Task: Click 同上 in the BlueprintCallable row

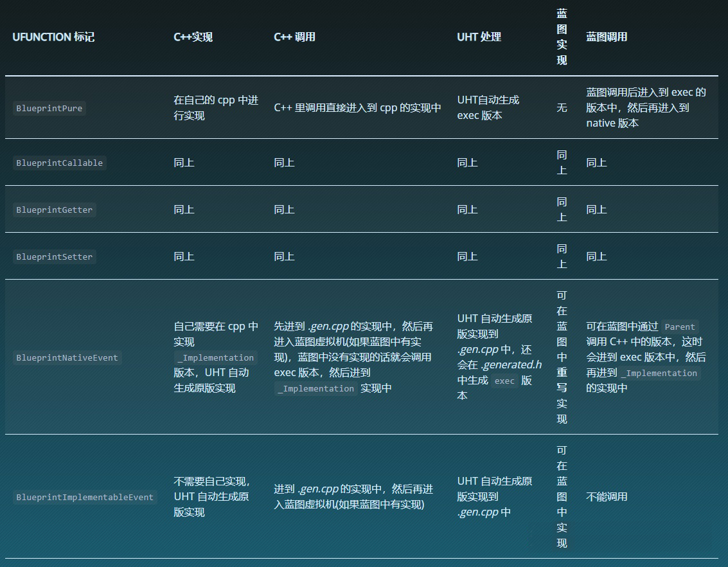Action: [x=184, y=163]
